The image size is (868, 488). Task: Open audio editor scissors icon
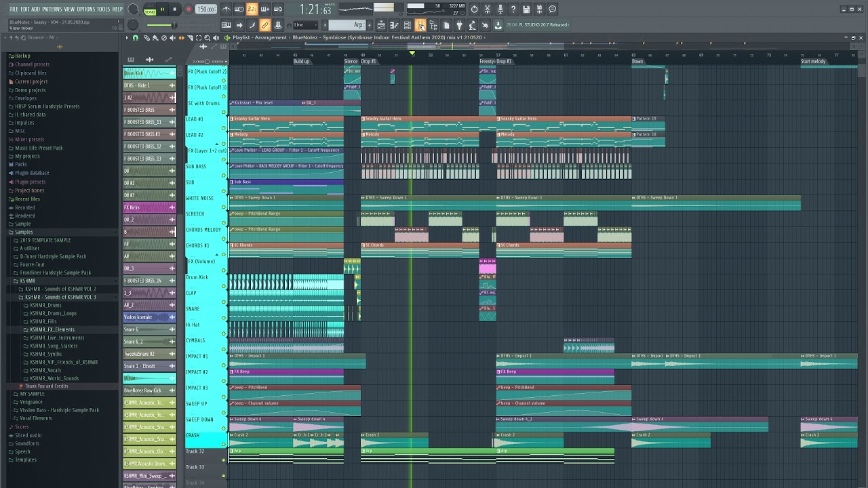(x=488, y=9)
